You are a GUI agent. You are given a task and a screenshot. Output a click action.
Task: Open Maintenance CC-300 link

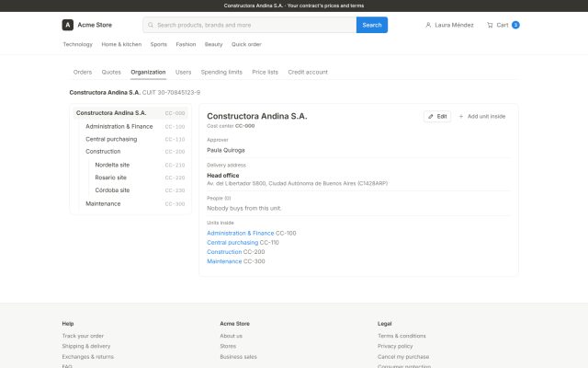224,261
